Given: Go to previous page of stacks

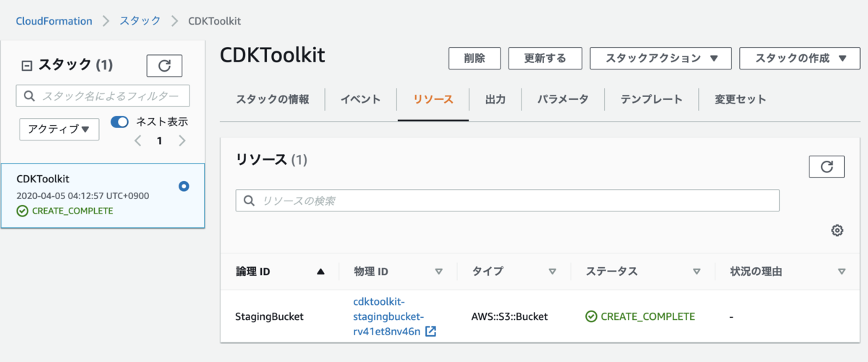Looking at the screenshot, I should [138, 140].
